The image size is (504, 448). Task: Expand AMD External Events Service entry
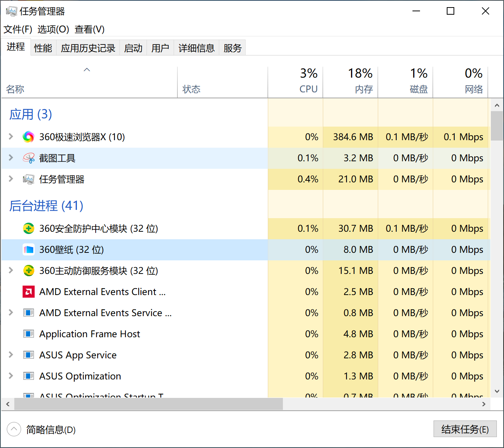click(x=11, y=313)
